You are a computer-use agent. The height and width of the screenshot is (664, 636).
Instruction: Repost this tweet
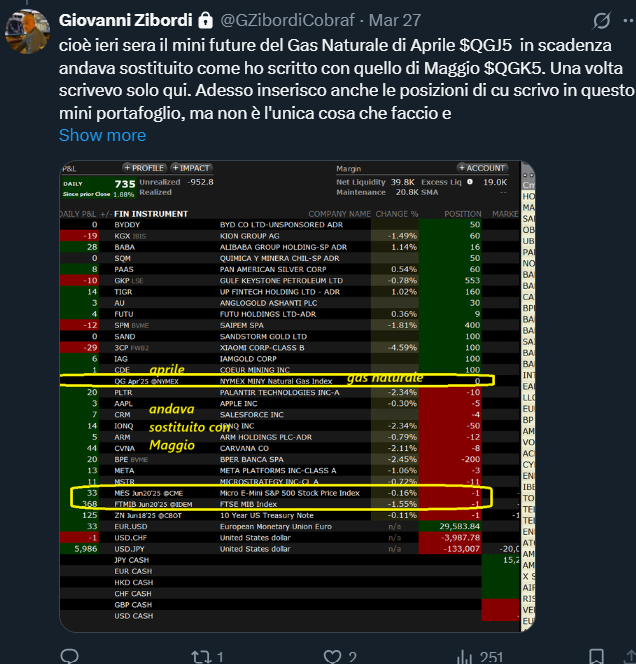(201, 656)
